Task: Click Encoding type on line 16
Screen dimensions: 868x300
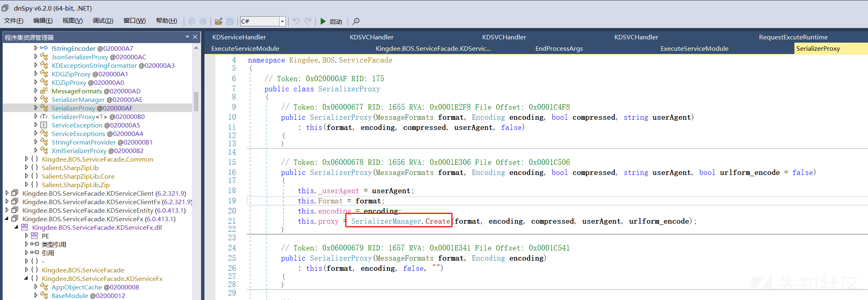Action: 488,173
